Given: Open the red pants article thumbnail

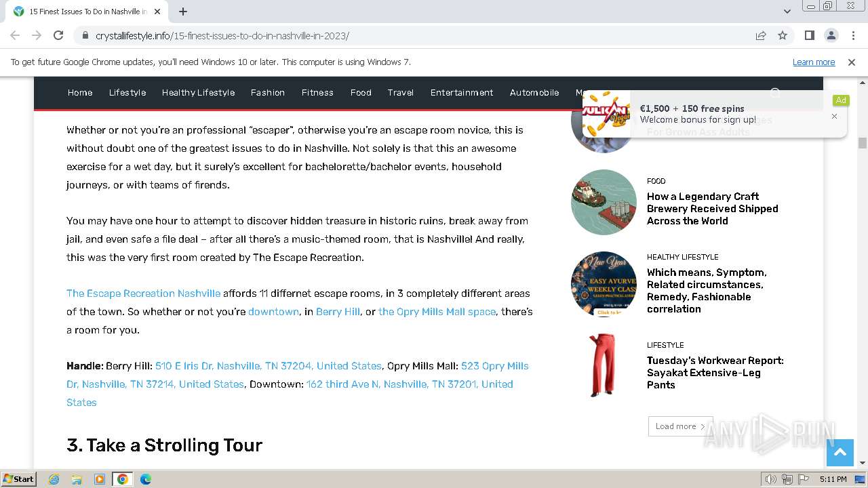Looking at the screenshot, I should point(604,365).
